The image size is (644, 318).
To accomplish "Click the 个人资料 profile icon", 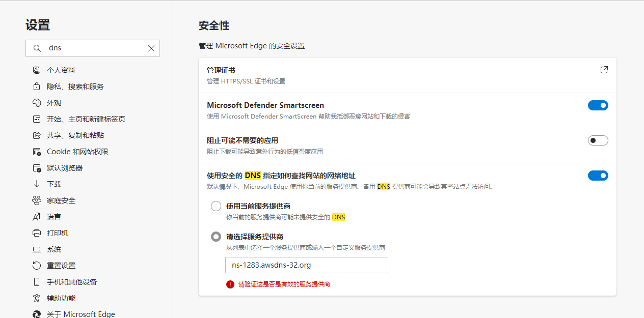I will pos(37,70).
